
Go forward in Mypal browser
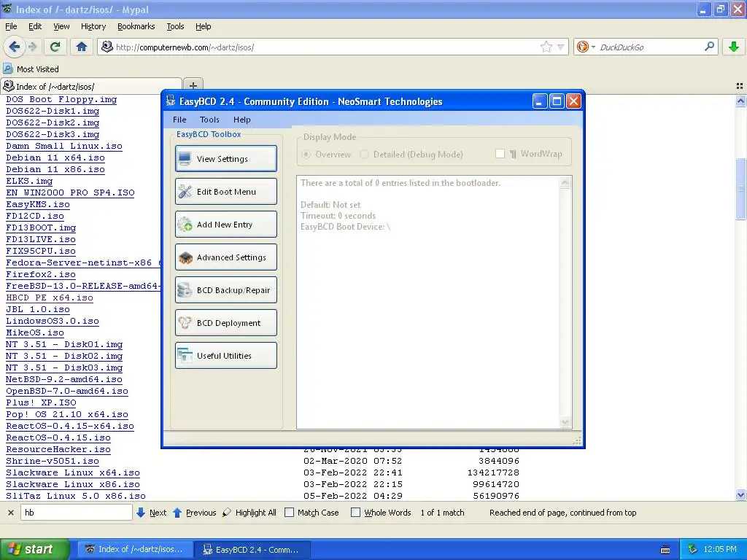tap(32, 47)
